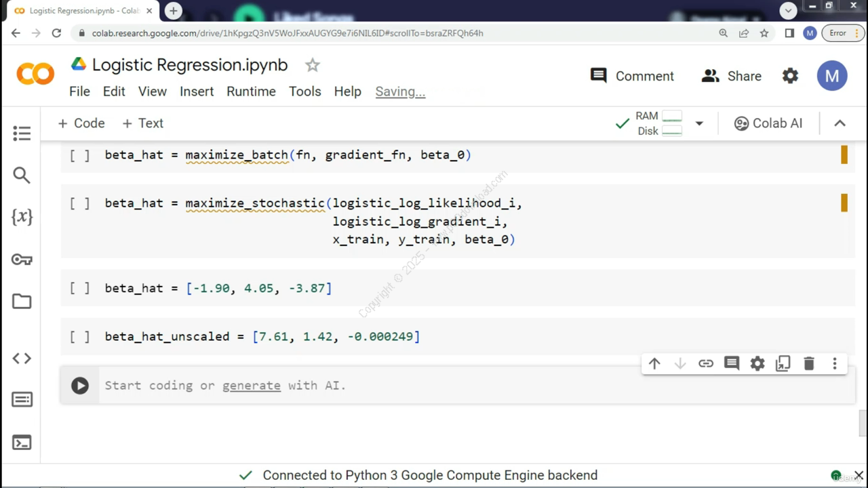Dismiss the Connected to Python 3 notification

(x=859, y=475)
